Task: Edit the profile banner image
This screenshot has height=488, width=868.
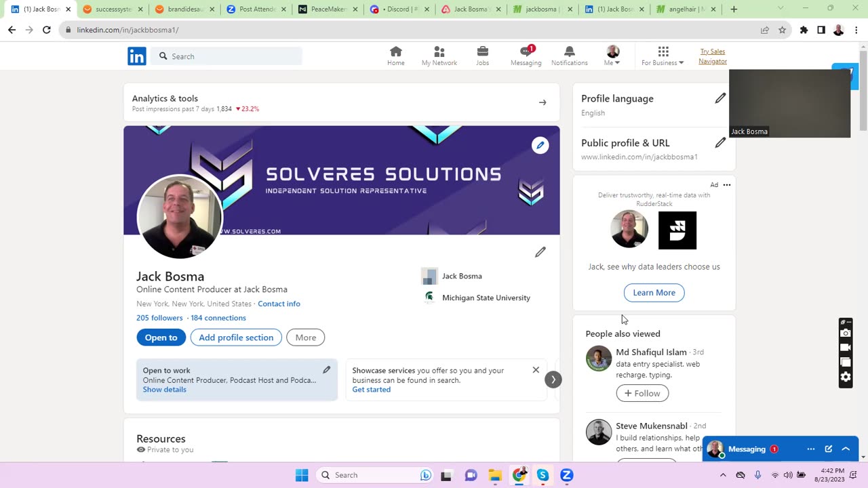Action: [540, 145]
